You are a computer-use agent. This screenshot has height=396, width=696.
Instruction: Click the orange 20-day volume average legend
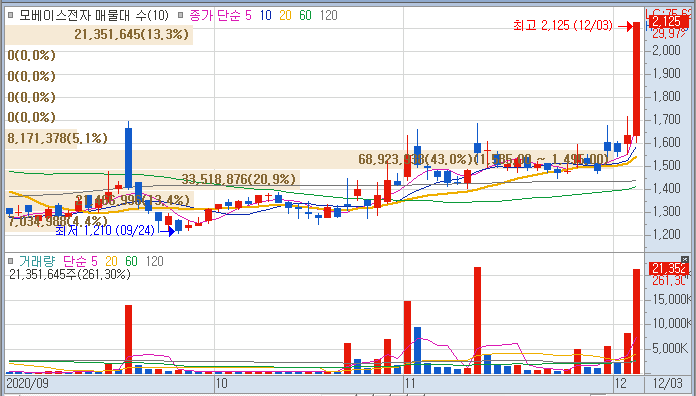(x=111, y=261)
